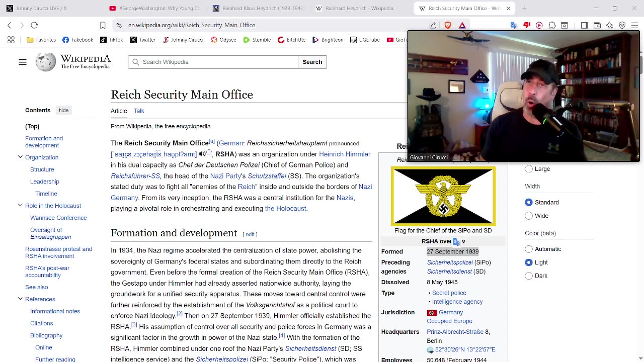The width and height of the screenshot is (644, 362).
Task: Open Brave Rewards triangle icon
Action: [x=462, y=25]
